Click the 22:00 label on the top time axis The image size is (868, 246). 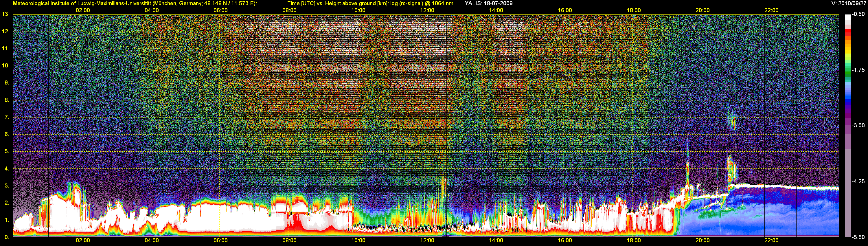[x=771, y=10]
